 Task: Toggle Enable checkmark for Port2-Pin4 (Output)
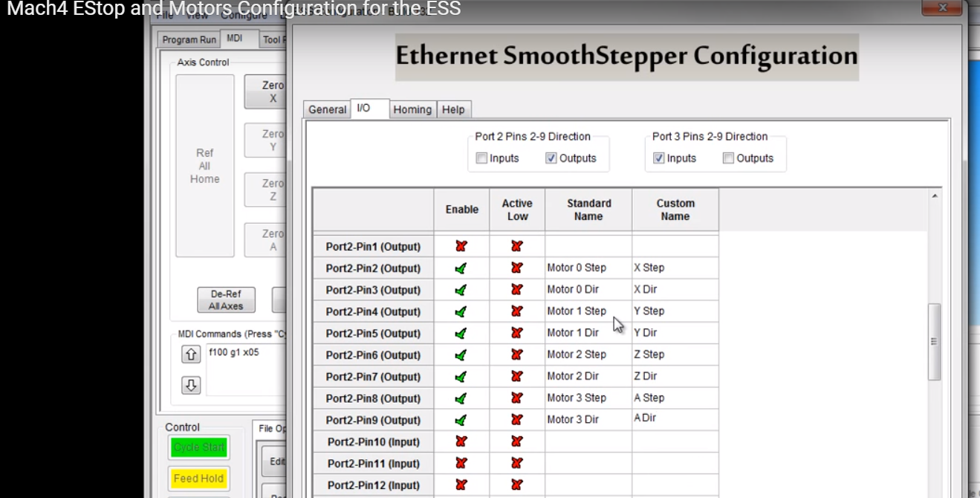[x=461, y=311]
